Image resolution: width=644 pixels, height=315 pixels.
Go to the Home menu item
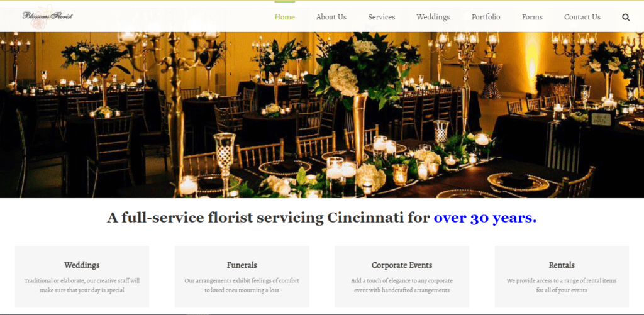285,17
